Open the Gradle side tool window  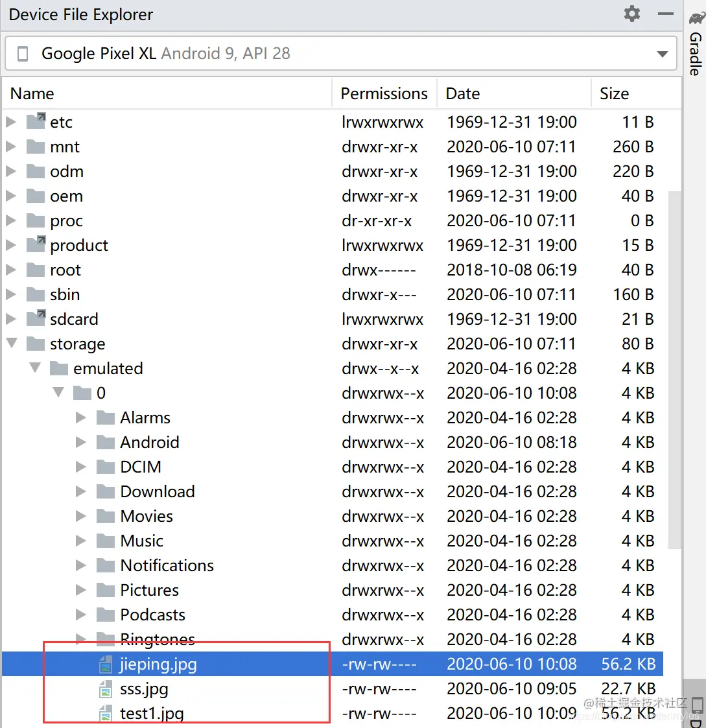(696, 44)
